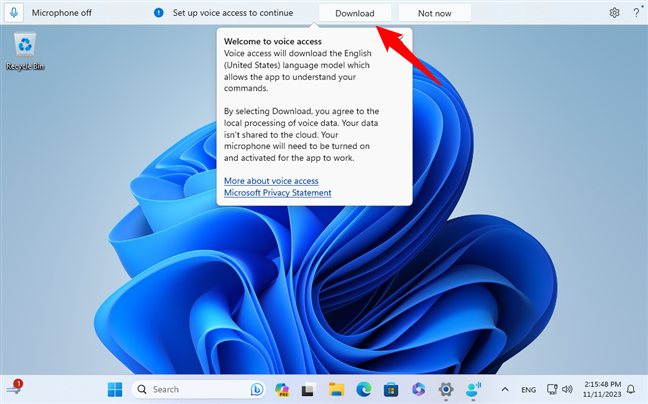Click the Microphone off status text
The width and height of the screenshot is (648, 404).
62,13
